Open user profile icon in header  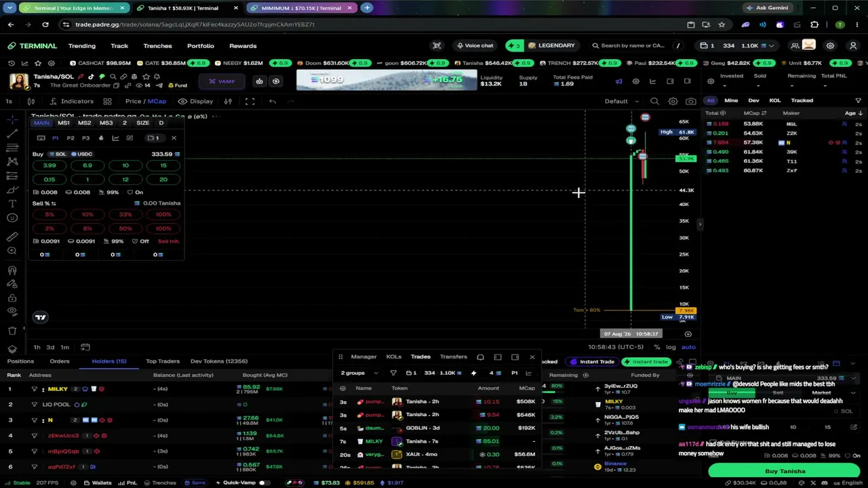(x=853, y=45)
